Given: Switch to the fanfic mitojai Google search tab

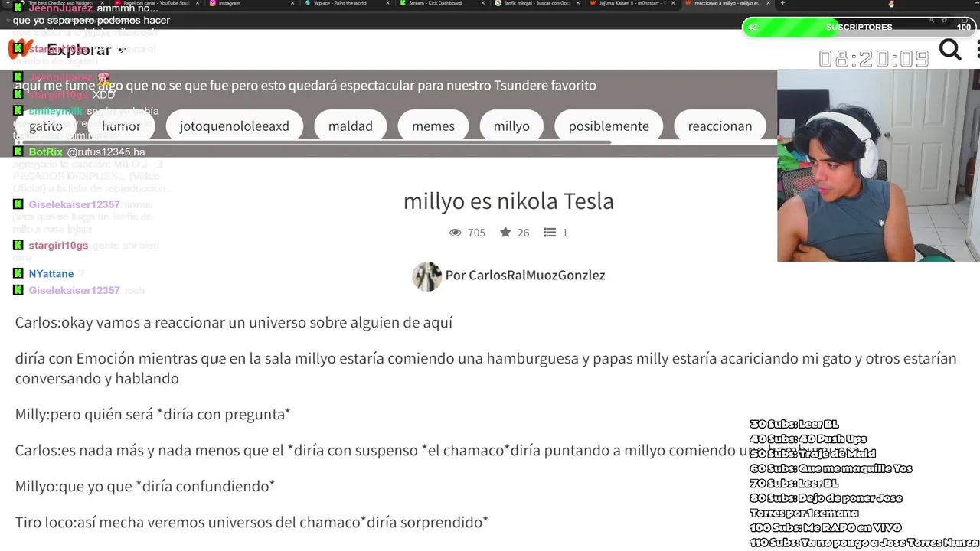Looking at the screenshot, I should coord(536,3).
